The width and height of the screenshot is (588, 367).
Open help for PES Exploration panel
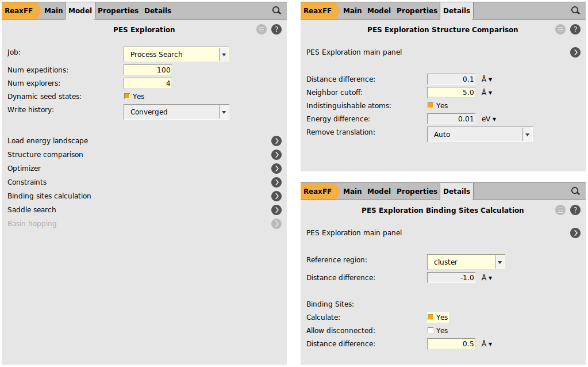[x=276, y=29]
